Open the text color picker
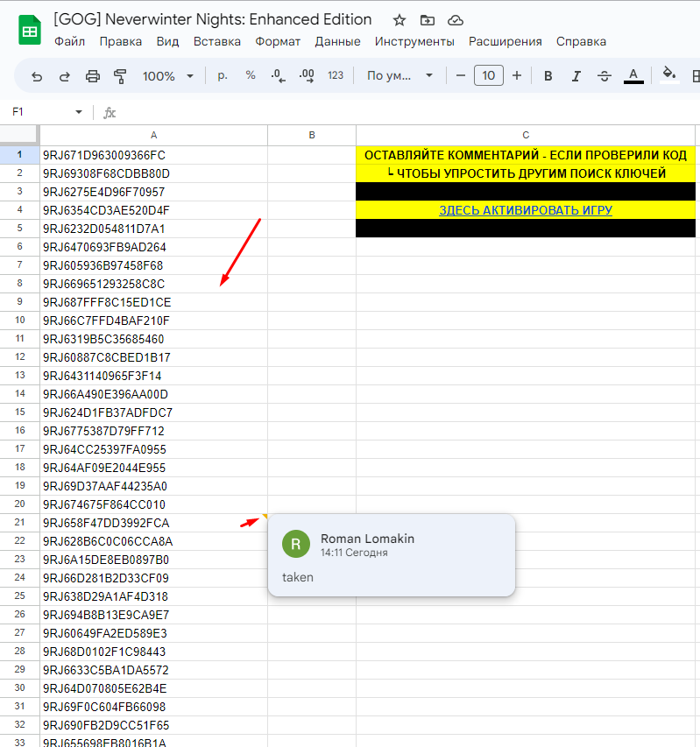The width and height of the screenshot is (700, 747). [x=633, y=76]
